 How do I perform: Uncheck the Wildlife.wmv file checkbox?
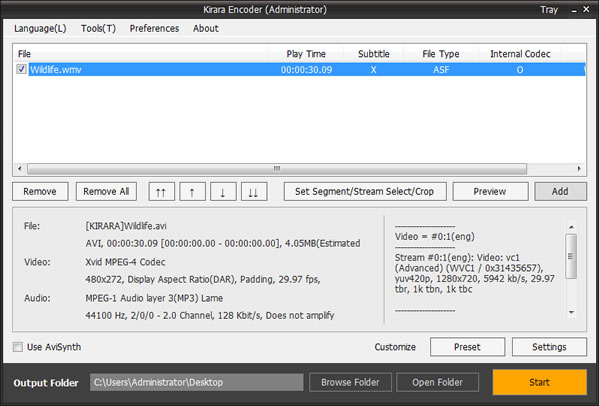pyautogui.click(x=22, y=70)
